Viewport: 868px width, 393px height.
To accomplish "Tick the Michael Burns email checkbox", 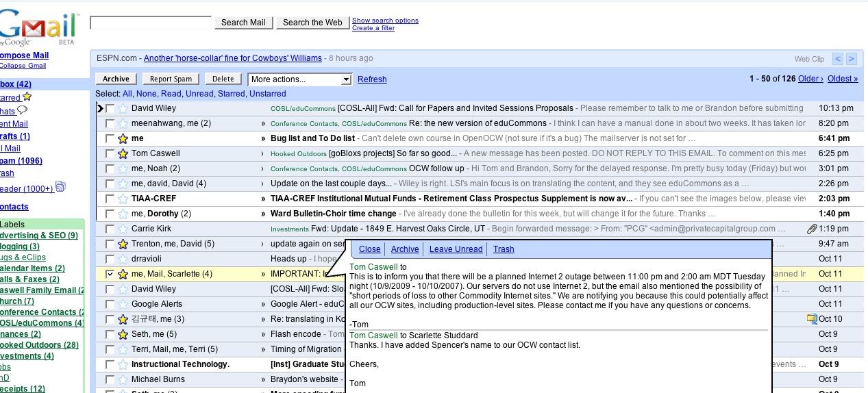I will tap(110, 379).
